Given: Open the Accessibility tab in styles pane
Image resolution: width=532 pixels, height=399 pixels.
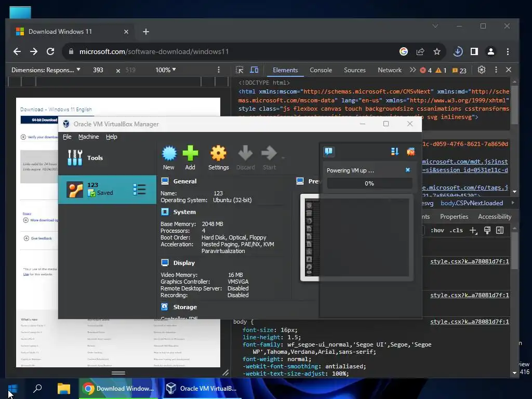Looking at the screenshot, I should click(x=495, y=217).
